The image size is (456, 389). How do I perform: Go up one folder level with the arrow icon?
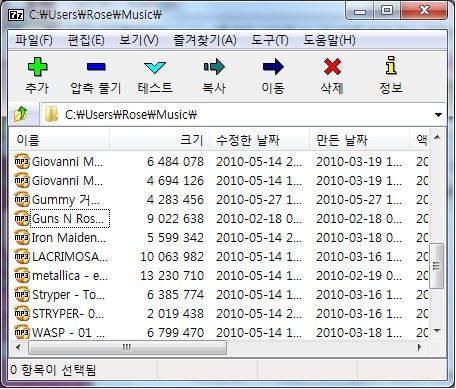(x=21, y=114)
